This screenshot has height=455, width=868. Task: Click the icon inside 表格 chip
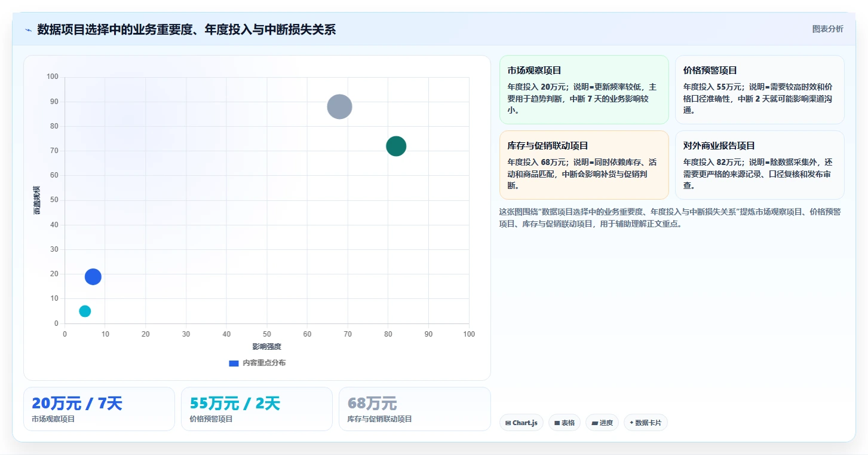click(557, 423)
